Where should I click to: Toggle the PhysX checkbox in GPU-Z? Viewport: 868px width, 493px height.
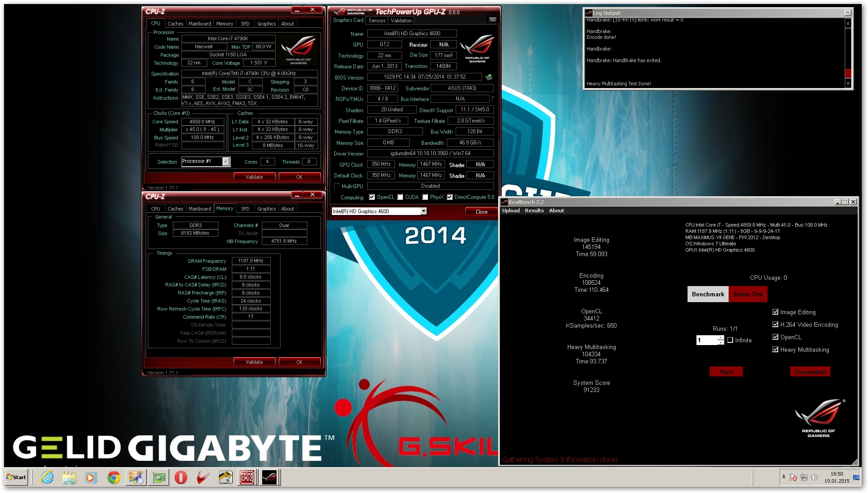pos(425,197)
